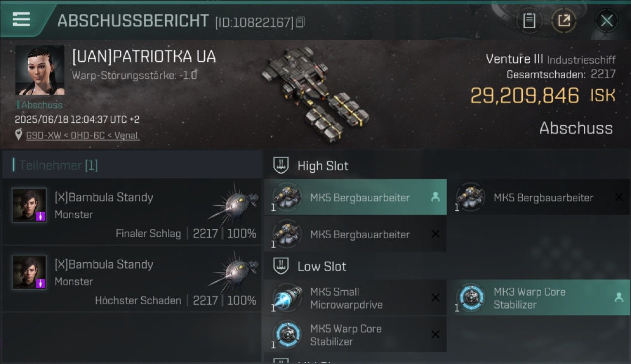Select the highlighted MK5 Bergbauarbeiter module

point(355,197)
